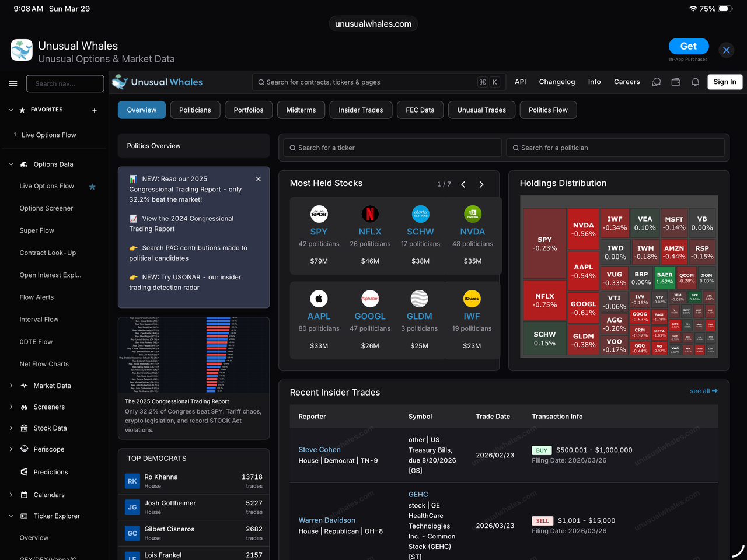The image size is (747, 560).
Task: Click the AAPL Apple logo
Action: [319, 299]
